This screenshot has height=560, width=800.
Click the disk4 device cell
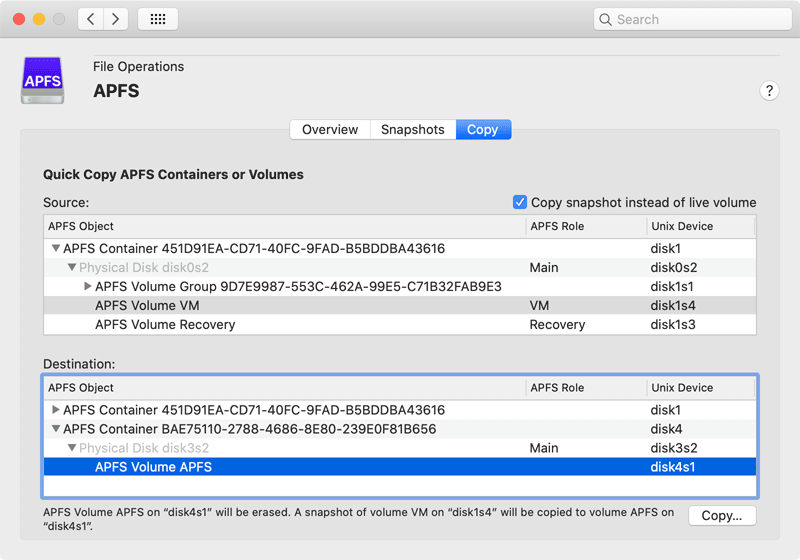pyautogui.click(x=666, y=429)
